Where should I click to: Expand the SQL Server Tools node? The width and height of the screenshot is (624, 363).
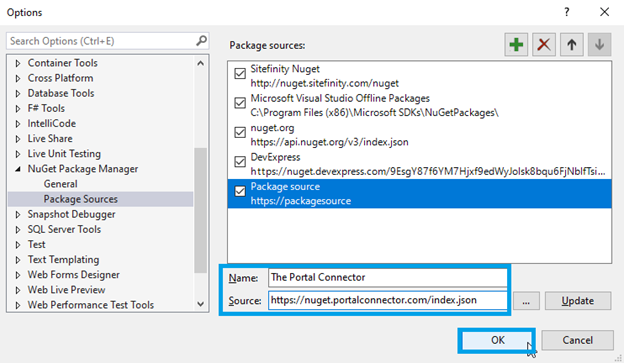(18, 230)
